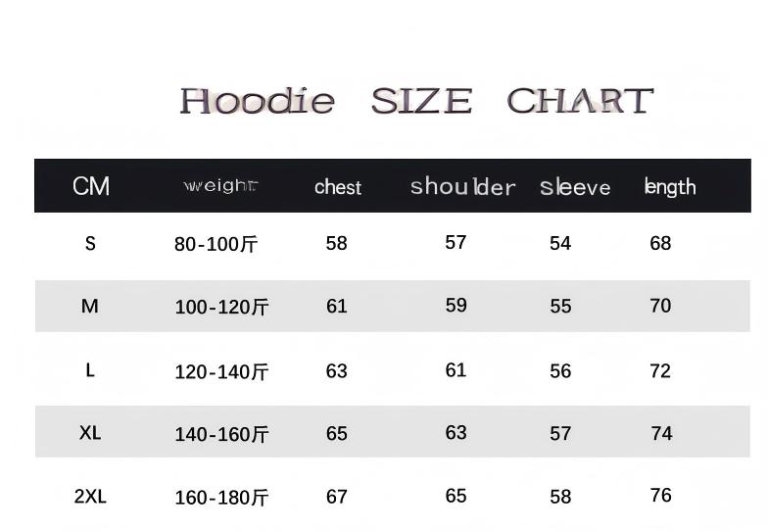Click the L size row label

pos(90,370)
